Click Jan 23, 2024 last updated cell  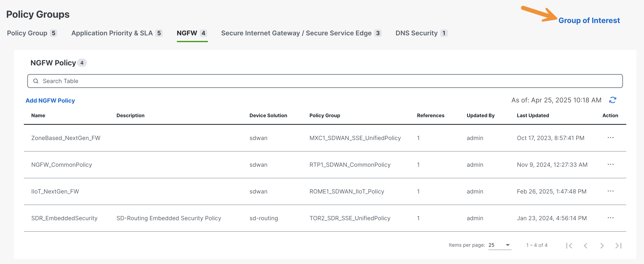tap(552, 218)
